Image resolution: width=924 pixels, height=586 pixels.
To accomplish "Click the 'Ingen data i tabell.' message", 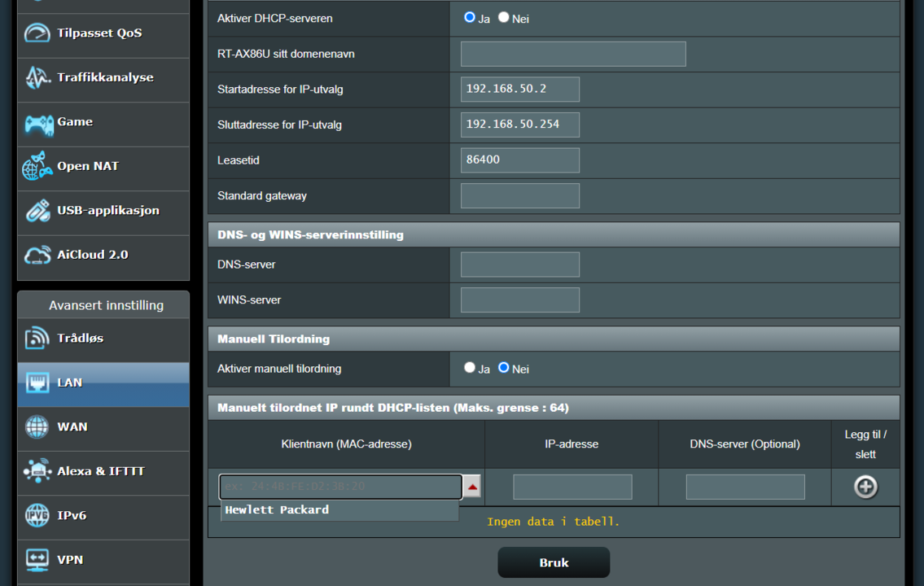I will (x=554, y=522).
